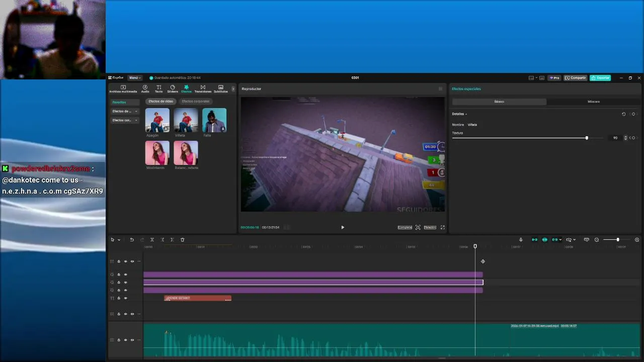This screenshot has height=362, width=644.
Task: Play the preview video
Action: pos(343,227)
